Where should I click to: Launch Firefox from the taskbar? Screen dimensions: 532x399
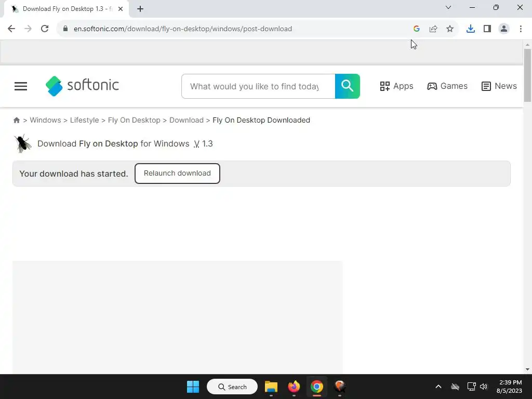click(x=294, y=387)
